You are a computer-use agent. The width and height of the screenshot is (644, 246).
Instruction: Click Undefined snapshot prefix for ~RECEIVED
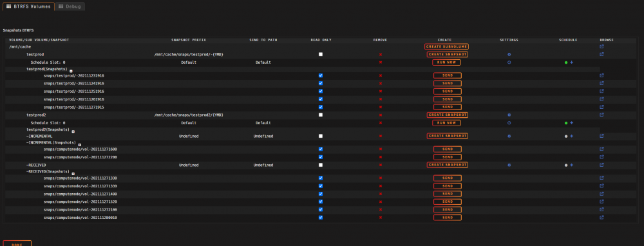tap(189, 165)
